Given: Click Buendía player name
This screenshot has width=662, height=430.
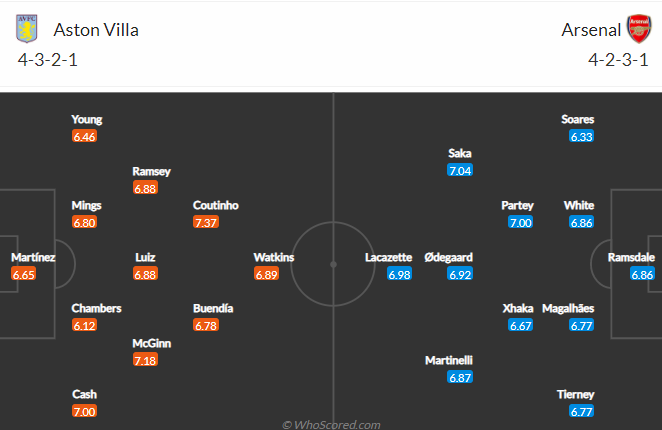Looking at the screenshot, I should pyautogui.click(x=213, y=308).
